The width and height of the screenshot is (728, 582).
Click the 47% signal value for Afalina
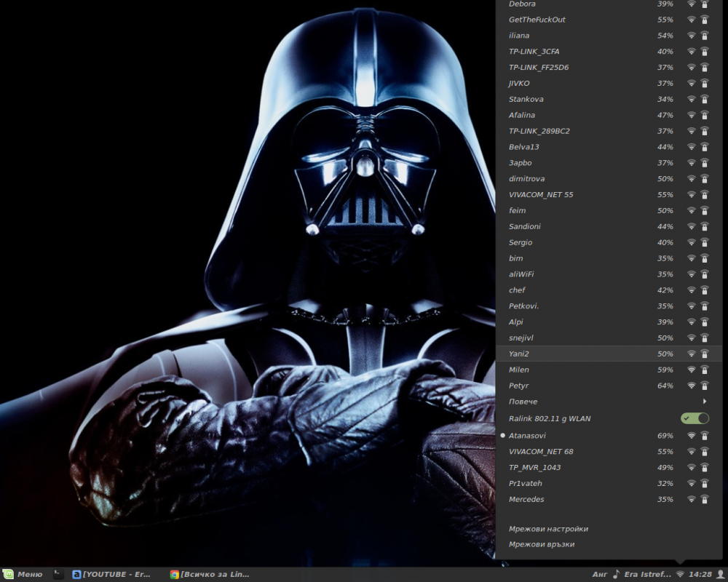[665, 115]
